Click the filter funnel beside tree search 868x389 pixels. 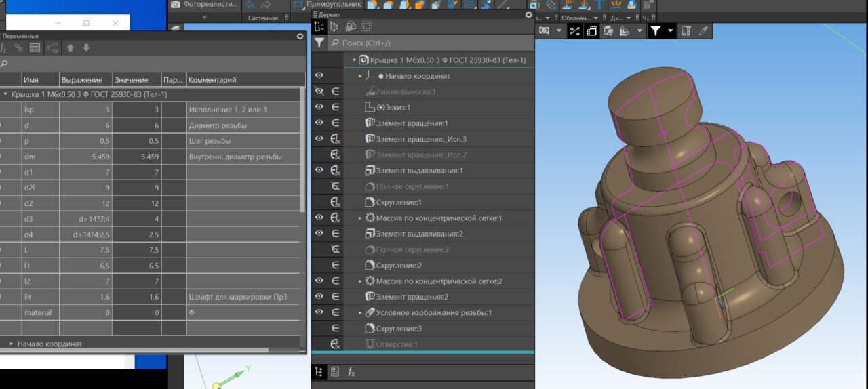coord(319,43)
